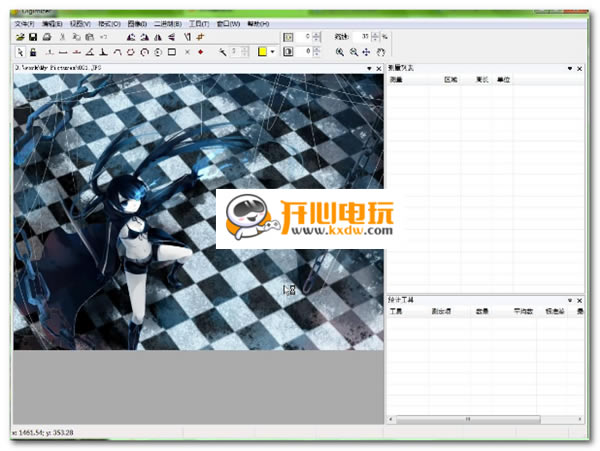Select the arrow pointer selection tool
Screen dimensions: 600x451
[20, 52]
